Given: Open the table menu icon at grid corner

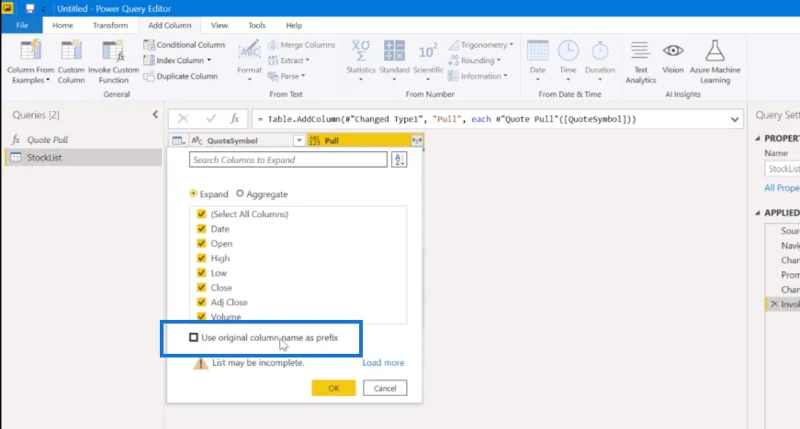Looking at the screenshot, I should click(178, 140).
